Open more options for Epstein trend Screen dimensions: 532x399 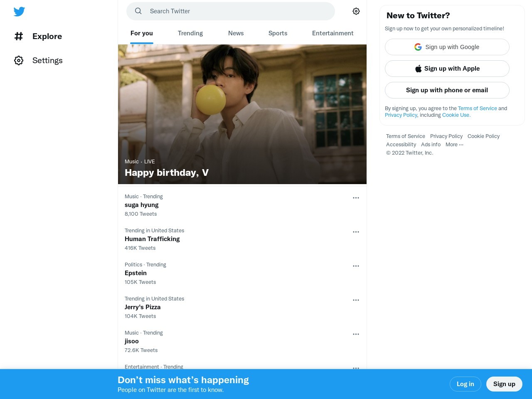pyautogui.click(x=356, y=266)
